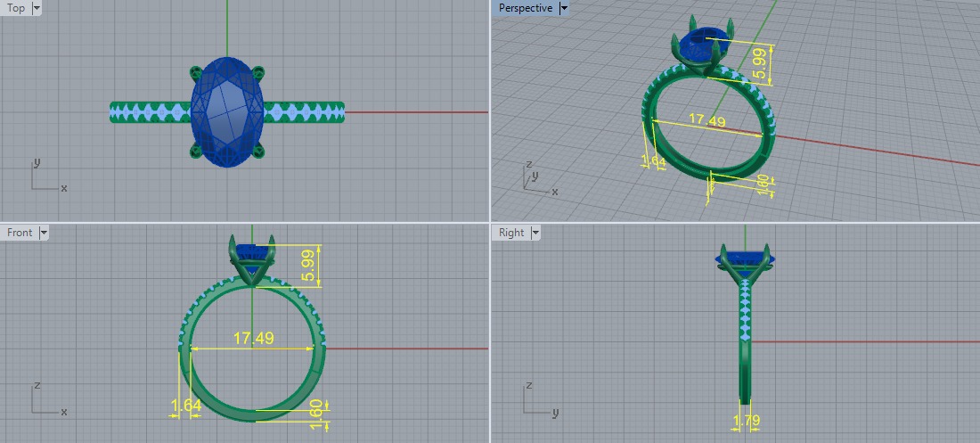Select the 17.49 dimension in Perspective view
This screenshot has height=443, width=980.
tap(706, 119)
